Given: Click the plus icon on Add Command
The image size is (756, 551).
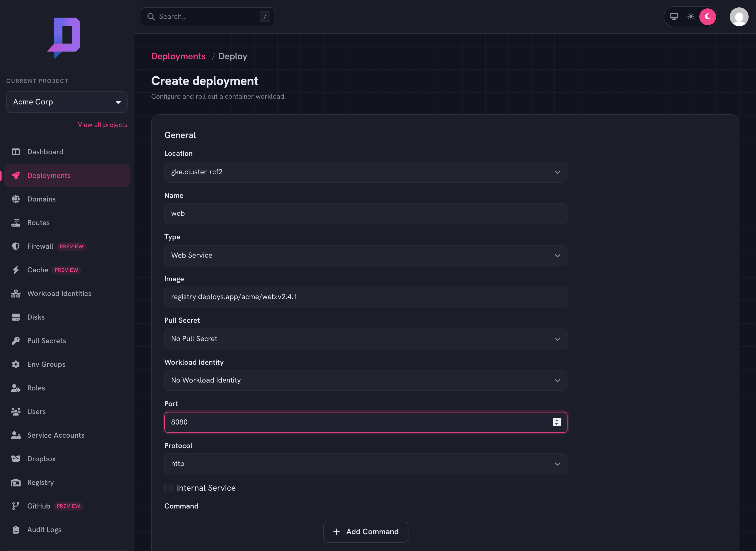Looking at the screenshot, I should pyautogui.click(x=337, y=532).
